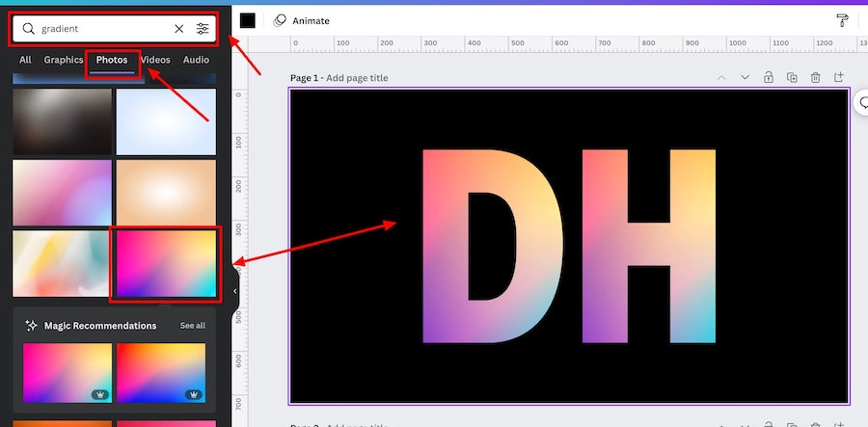Collapse the side panel with arrow handle

(234, 291)
